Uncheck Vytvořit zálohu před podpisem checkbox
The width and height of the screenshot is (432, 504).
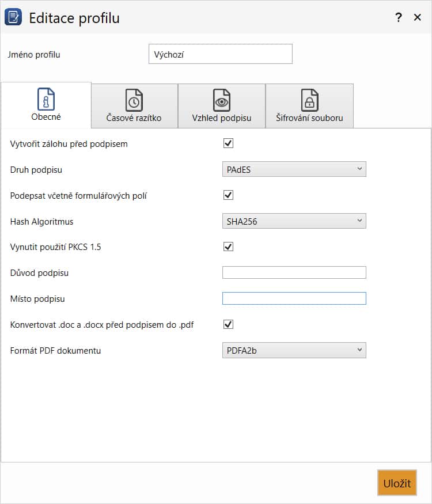click(228, 143)
